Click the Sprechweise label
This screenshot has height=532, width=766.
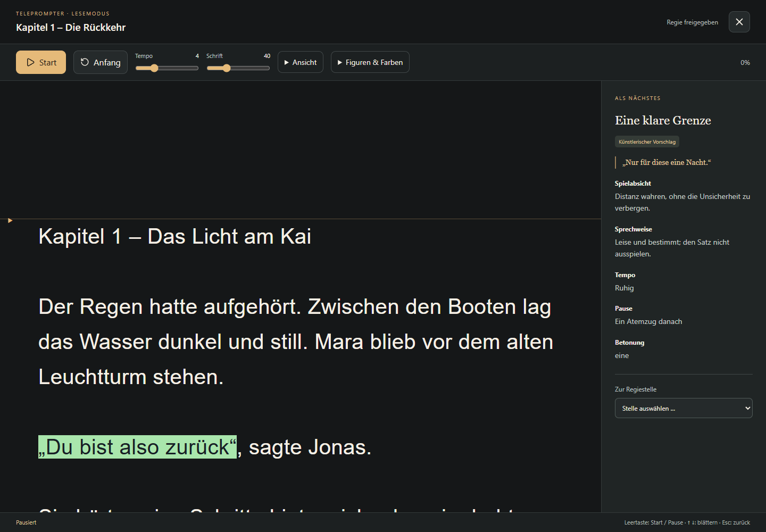pyautogui.click(x=634, y=229)
